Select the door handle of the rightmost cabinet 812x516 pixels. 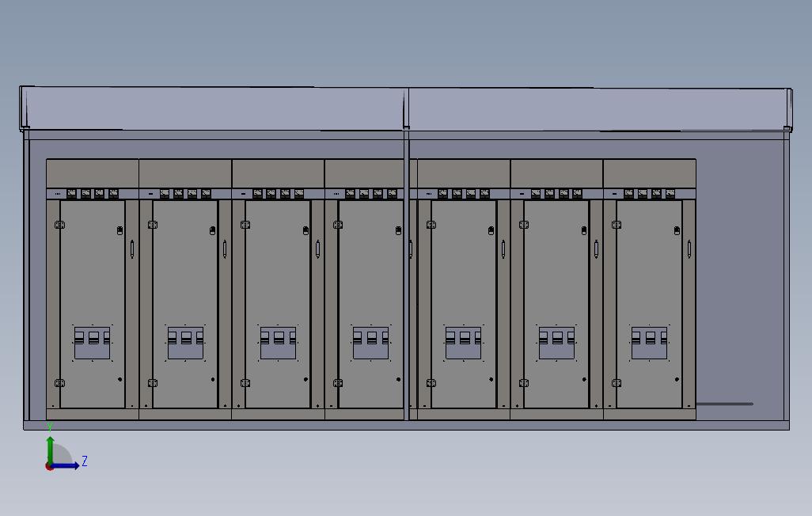[689, 249]
